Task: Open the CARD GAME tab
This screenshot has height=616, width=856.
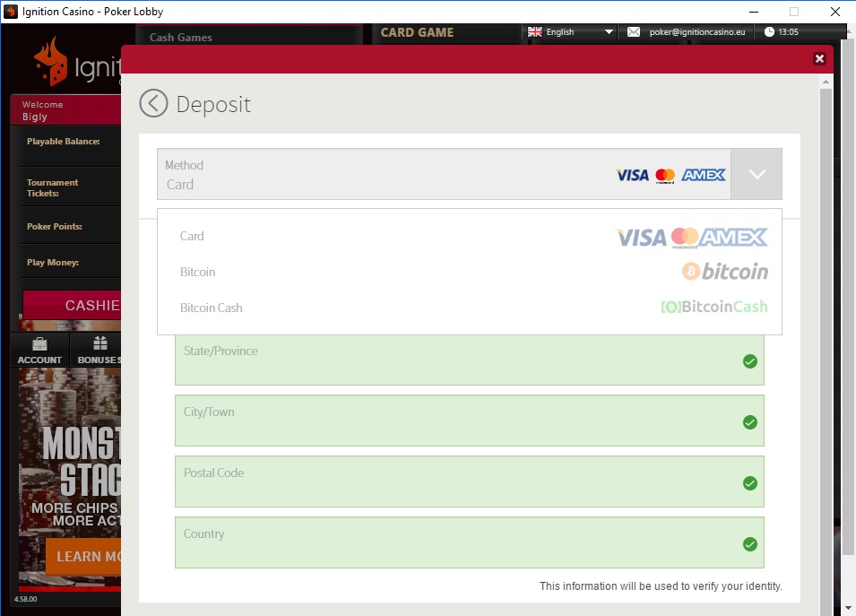Action: (x=417, y=32)
